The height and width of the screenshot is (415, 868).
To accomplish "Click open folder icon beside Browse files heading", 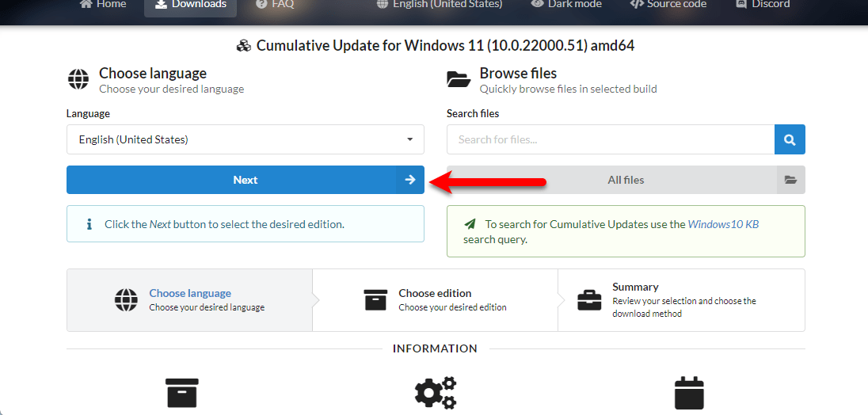I will pyautogui.click(x=459, y=80).
